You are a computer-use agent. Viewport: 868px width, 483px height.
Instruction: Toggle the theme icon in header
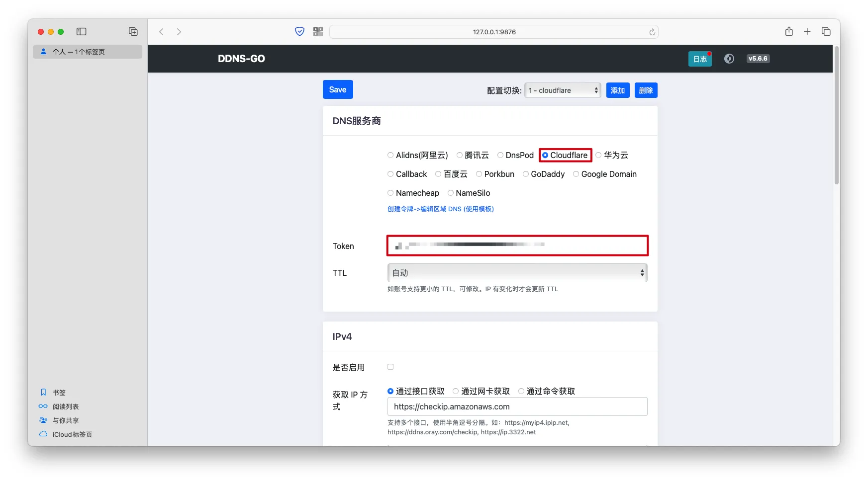pos(729,59)
